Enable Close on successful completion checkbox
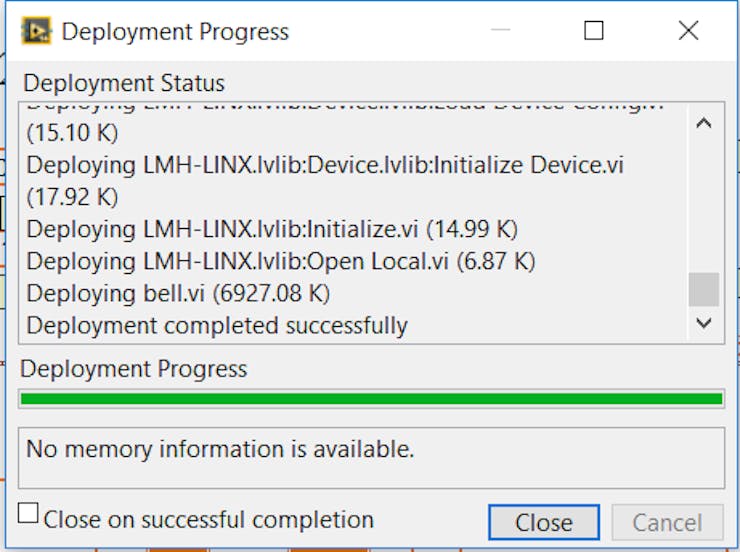Viewport: 740px width, 552px height. pos(28,513)
